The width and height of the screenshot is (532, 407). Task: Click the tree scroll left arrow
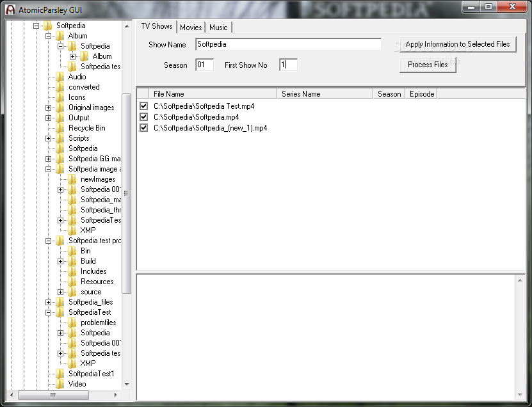coord(12,395)
